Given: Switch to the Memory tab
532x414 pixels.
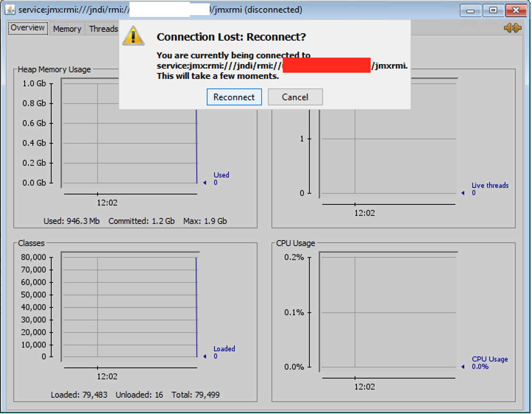Looking at the screenshot, I should coord(67,29).
